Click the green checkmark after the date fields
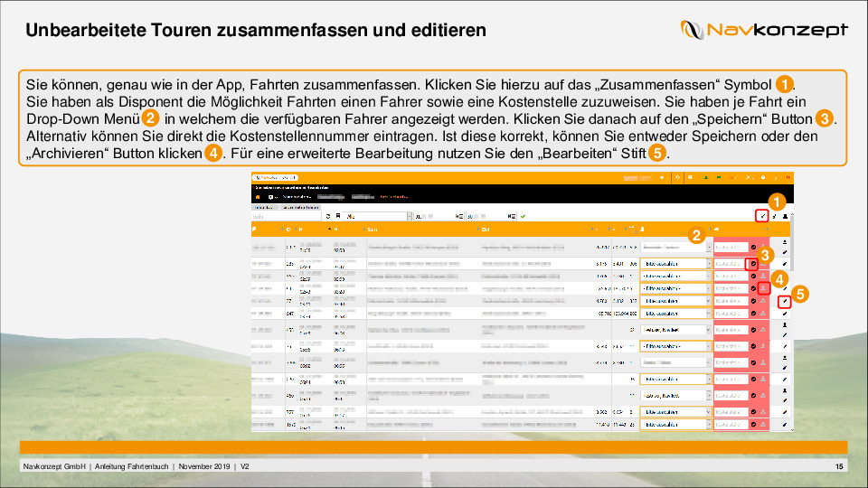The width and height of the screenshot is (868, 488). coord(523,217)
